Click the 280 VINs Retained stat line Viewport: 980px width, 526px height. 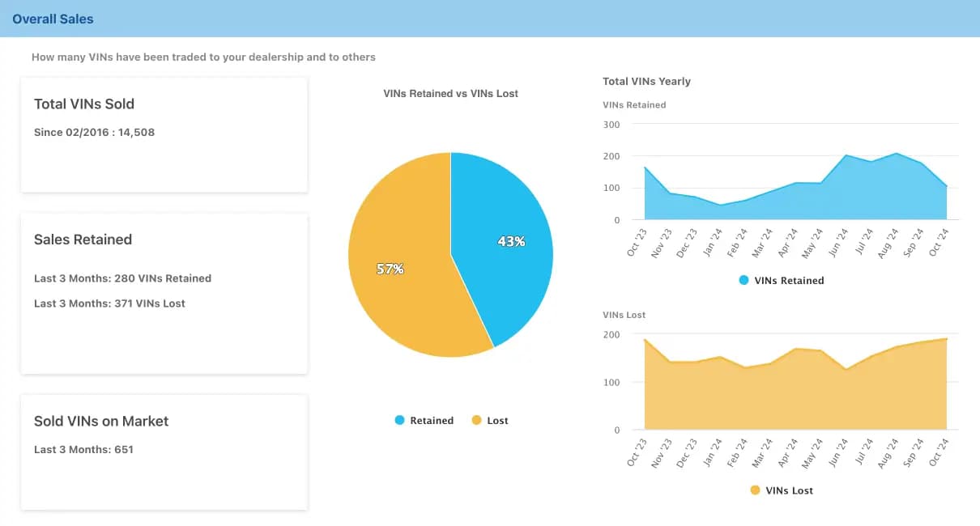(x=122, y=278)
